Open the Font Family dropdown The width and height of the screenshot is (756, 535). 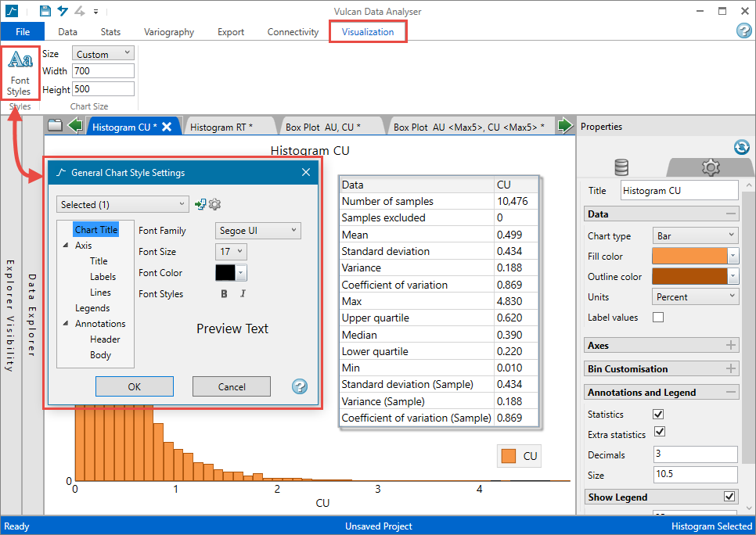(x=257, y=231)
